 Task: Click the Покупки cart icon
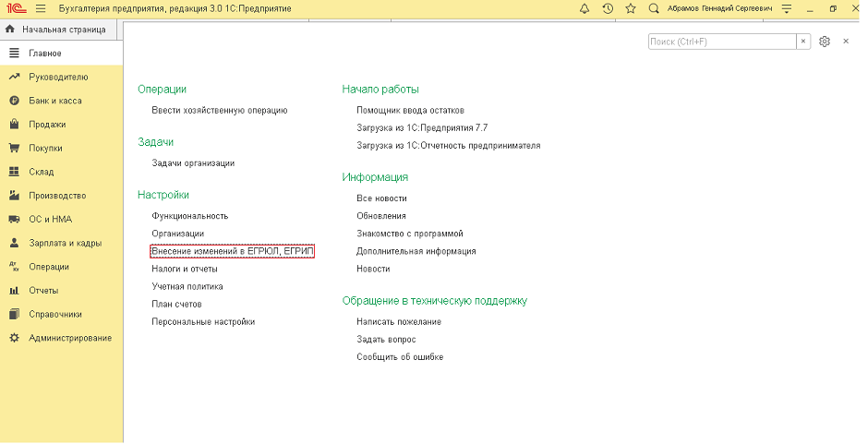(x=15, y=149)
